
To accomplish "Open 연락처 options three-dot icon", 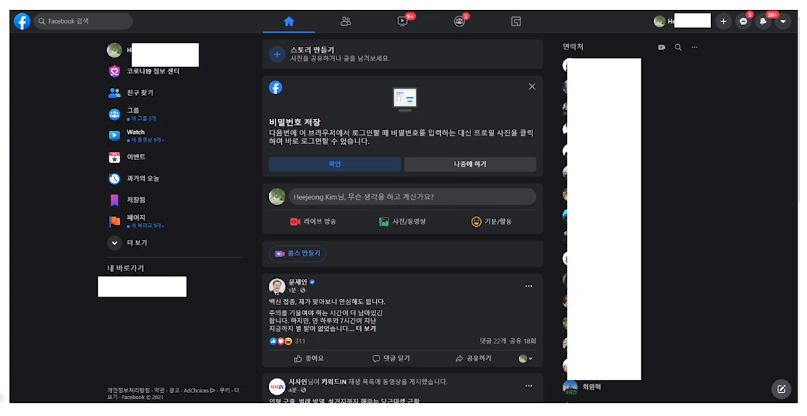I will point(695,47).
